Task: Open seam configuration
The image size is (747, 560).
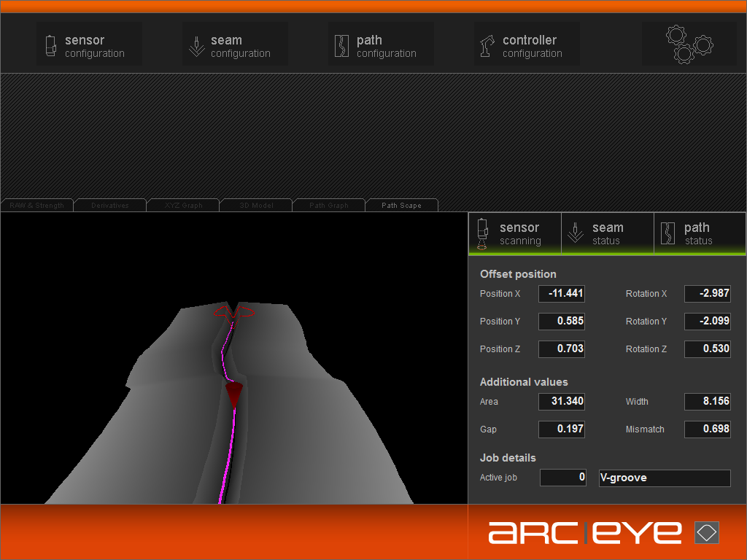Action: [235, 45]
